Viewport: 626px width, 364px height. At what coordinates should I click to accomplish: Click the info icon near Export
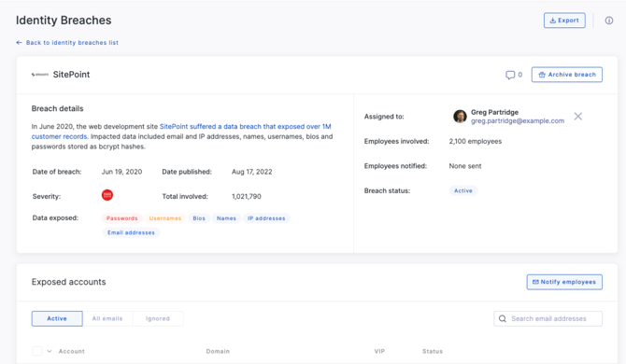[x=608, y=21]
